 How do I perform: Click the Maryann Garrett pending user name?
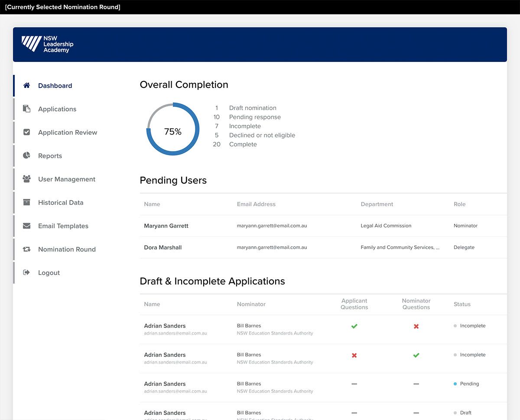click(166, 226)
